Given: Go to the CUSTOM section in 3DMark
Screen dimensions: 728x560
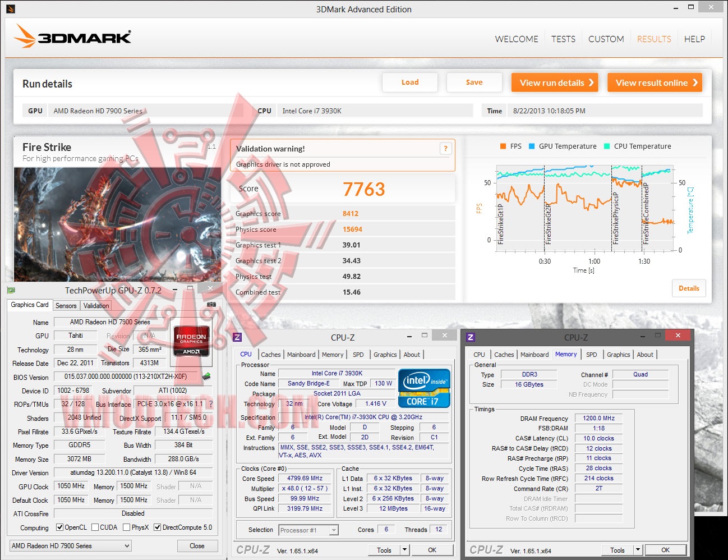Looking at the screenshot, I should [x=606, y=39].
